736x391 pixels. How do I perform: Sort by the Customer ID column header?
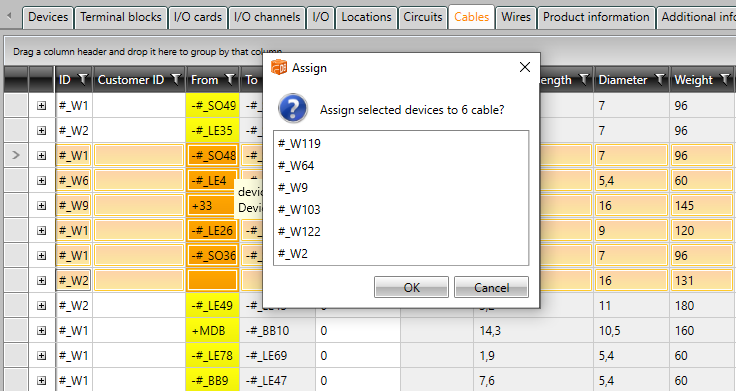(x=131, y=80)
